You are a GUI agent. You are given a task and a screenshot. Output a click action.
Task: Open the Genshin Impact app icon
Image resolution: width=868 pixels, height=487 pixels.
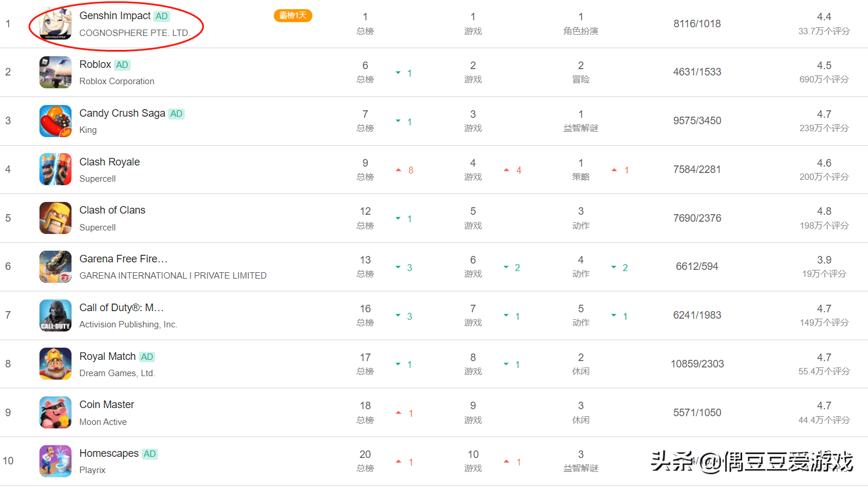click(55, 24)
